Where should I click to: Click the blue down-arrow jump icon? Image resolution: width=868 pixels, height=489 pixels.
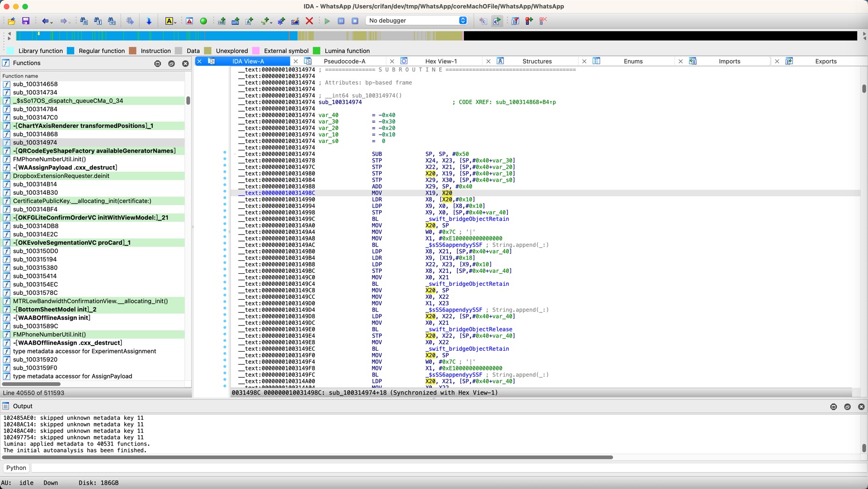tap(149, 21)
